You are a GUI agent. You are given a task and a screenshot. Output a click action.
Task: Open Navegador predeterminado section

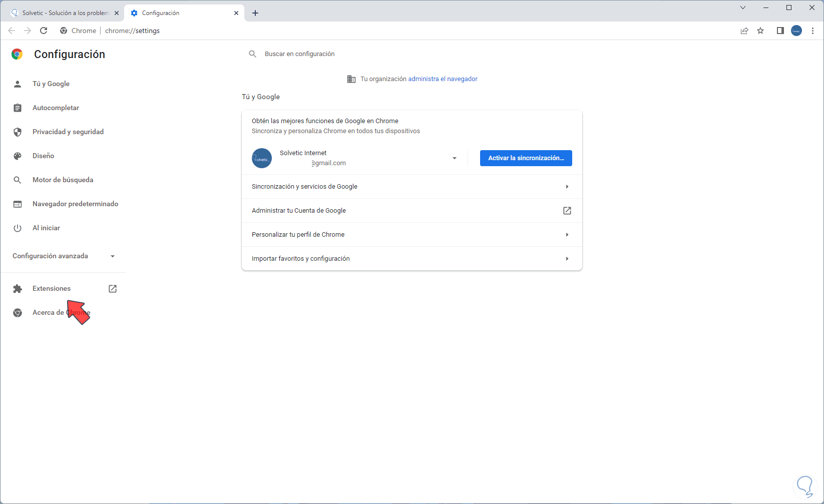[x=75, y=204]
